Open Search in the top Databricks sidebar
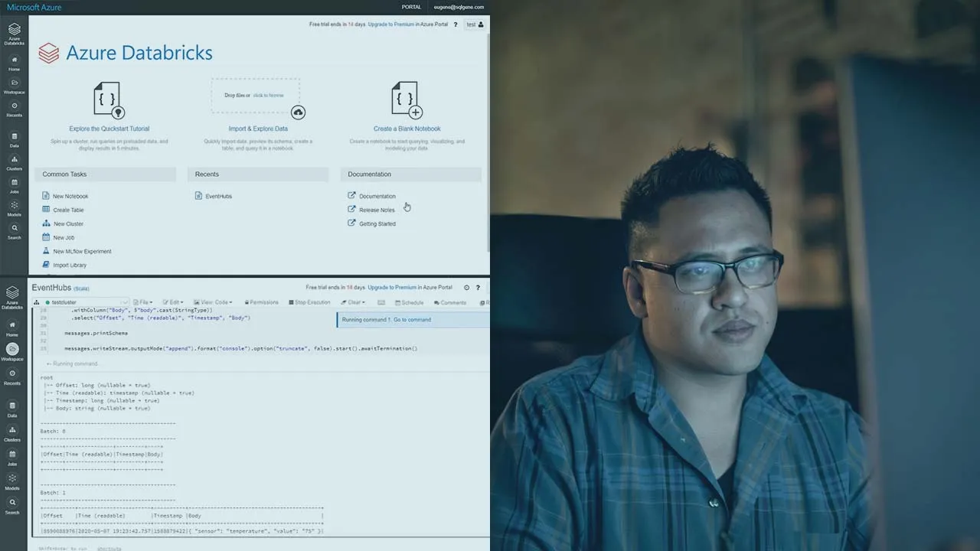 [x=14, y=231]
